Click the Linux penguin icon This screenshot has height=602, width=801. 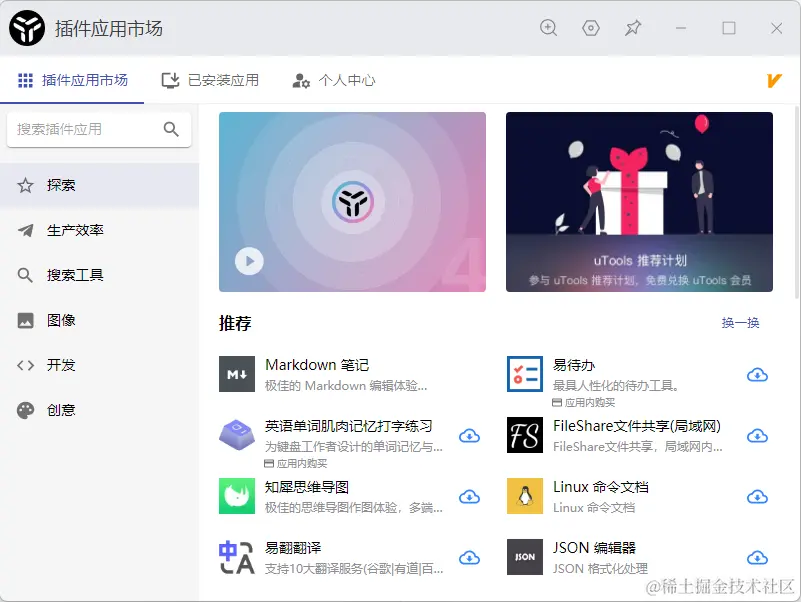525,496
